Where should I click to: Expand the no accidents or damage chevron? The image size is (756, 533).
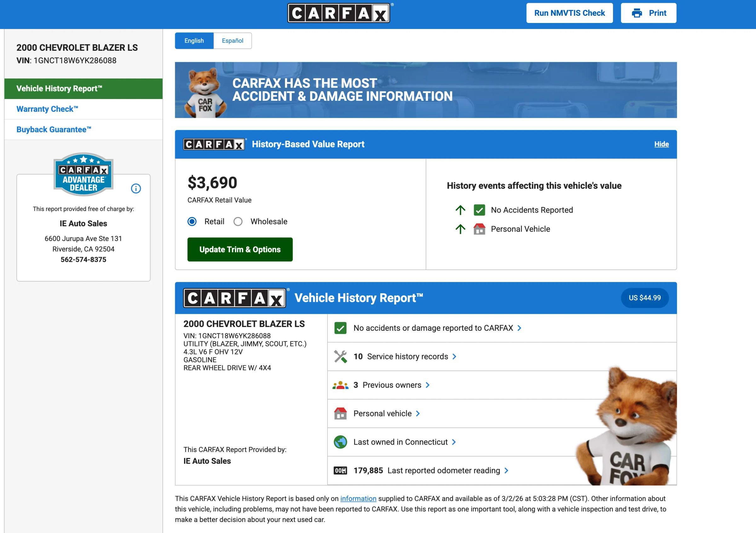click(519, 328)
